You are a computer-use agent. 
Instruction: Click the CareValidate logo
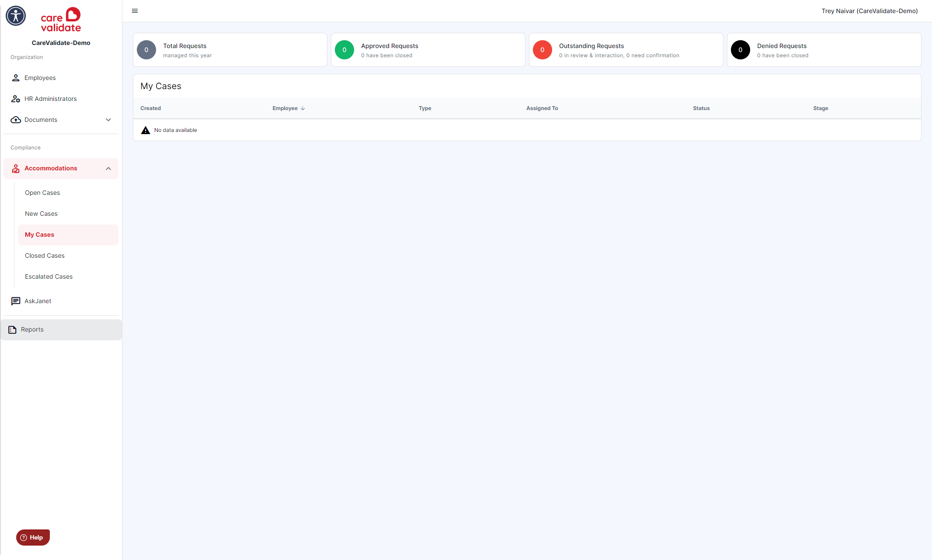(61, 20)
